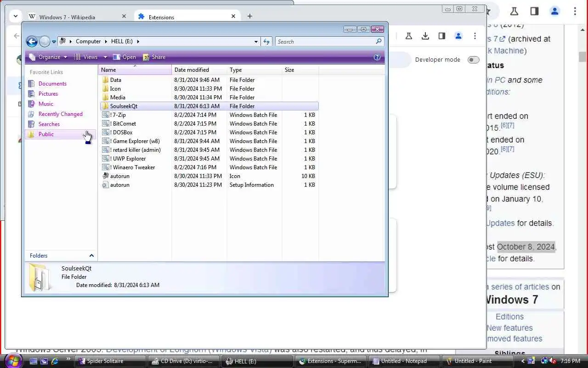Click Share in the Explorer toolbar
This screenshot has height=368, width=588.
[154, 57]
